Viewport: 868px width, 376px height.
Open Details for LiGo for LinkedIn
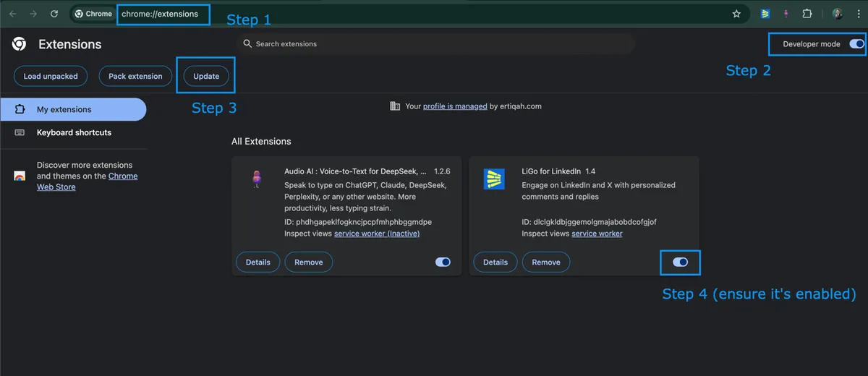click(495, 262)
